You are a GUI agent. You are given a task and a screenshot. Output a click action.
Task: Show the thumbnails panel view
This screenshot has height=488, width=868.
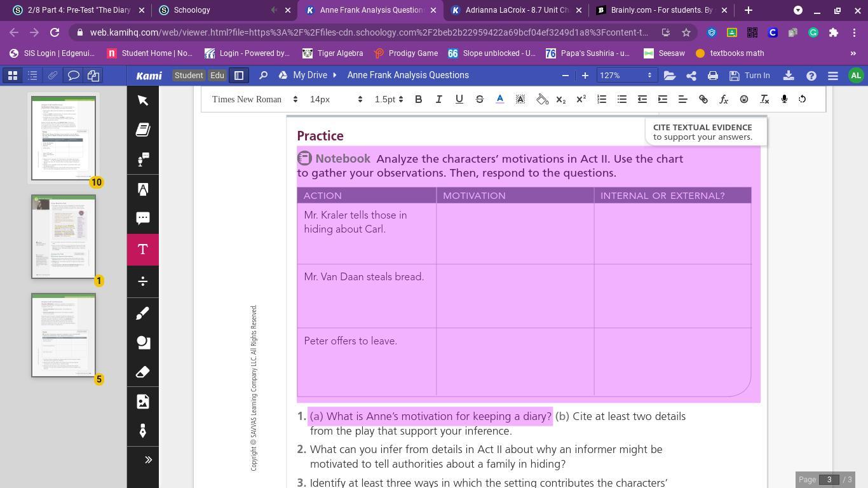coord(12,76)
